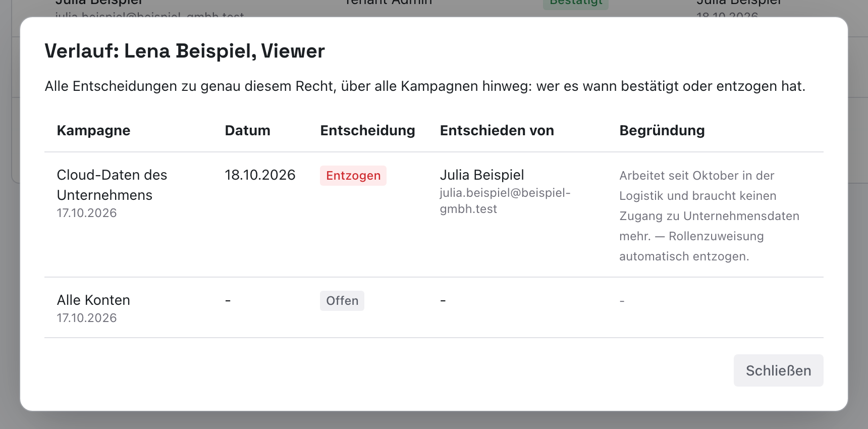Screen dimensions: 868x429
Task: Close the dialog with the Schließen button
Action: point(778,370)
